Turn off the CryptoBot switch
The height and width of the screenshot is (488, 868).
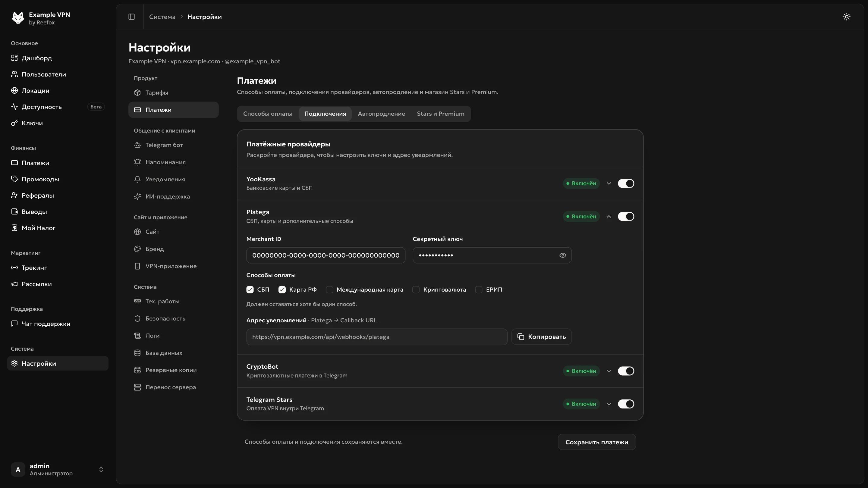(x=626, y=371)
